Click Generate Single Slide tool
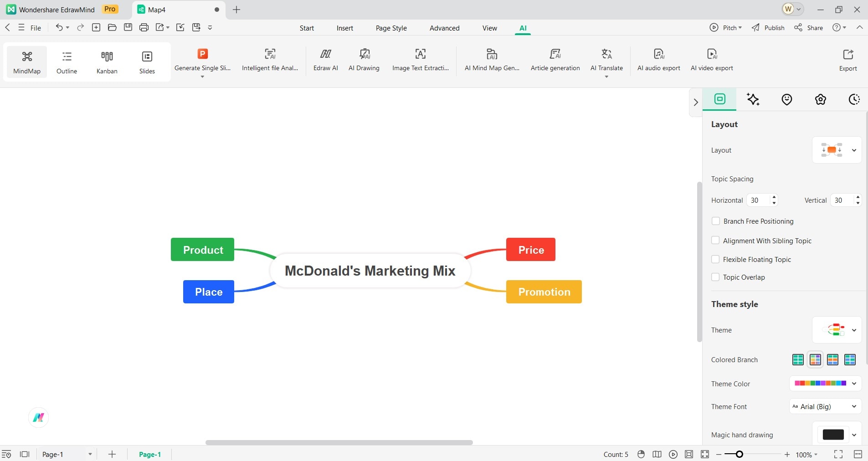 tap(202, 60)
